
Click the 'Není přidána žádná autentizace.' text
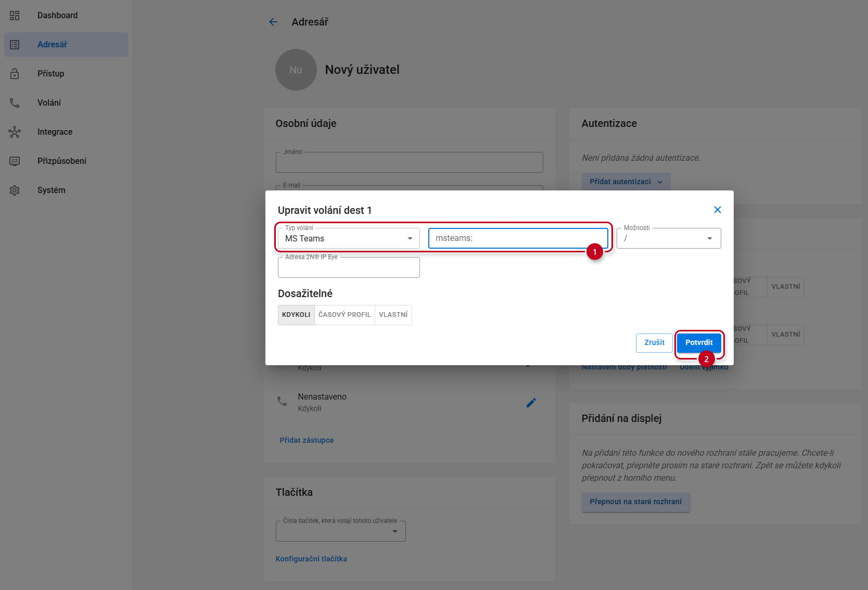tap(641, 158)
